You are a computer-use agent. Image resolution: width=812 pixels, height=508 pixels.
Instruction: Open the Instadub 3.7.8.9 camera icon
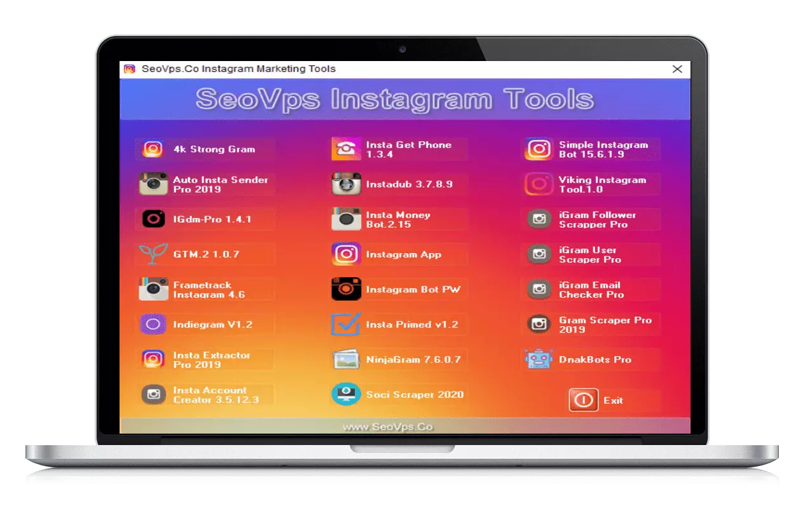tap(346, 184)
